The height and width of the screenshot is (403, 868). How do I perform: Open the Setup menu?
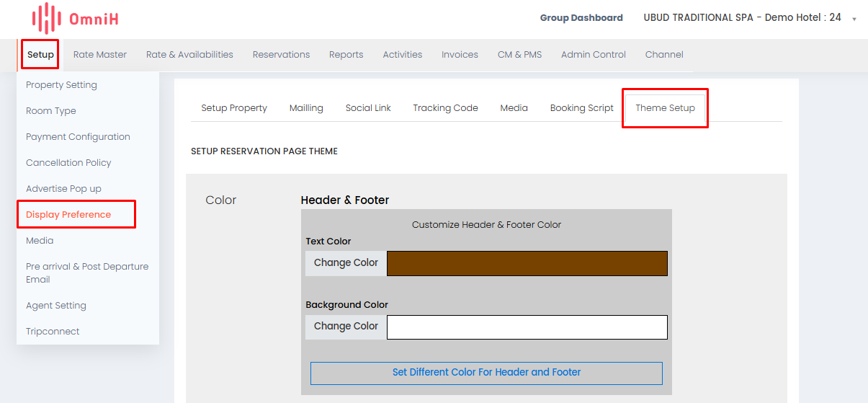pyautogui.click(x=40, y=55)
